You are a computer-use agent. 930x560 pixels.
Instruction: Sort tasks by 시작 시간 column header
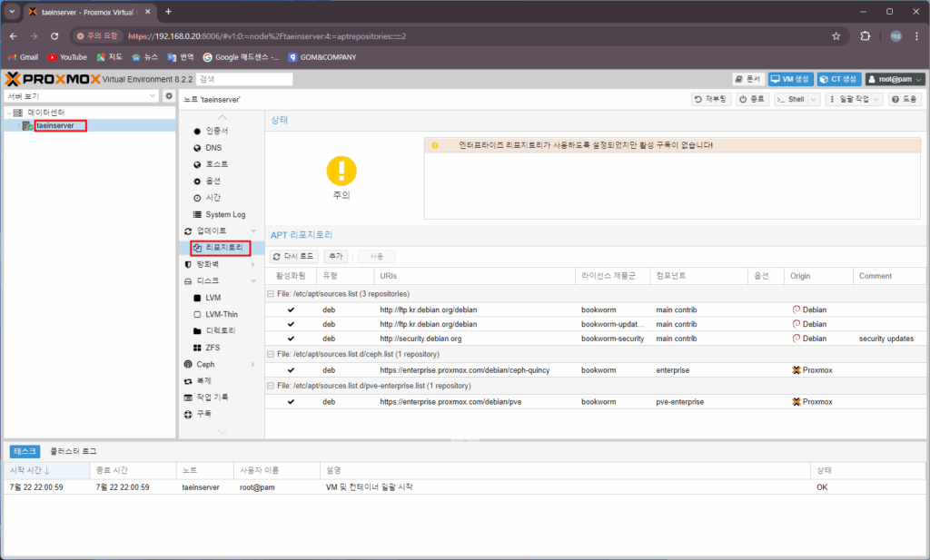tap(46, 470)
